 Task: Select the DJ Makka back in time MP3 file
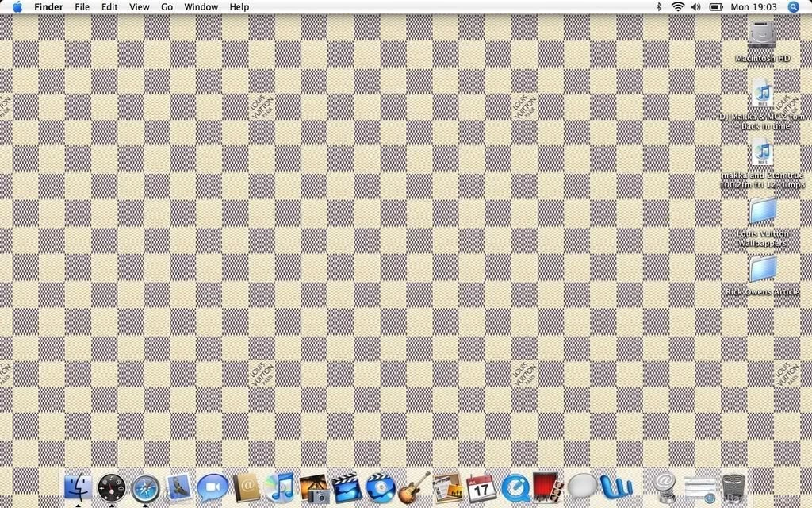click(x=762, y=94)
